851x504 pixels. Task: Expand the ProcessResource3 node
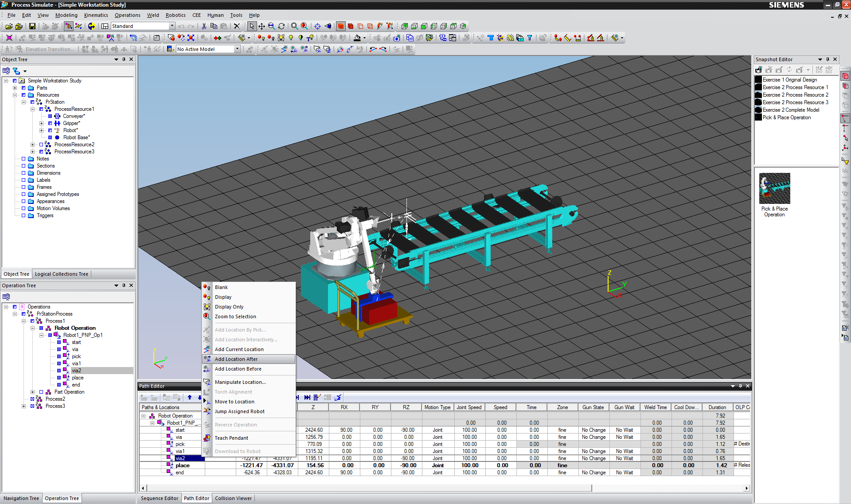(x=32, y=152)
